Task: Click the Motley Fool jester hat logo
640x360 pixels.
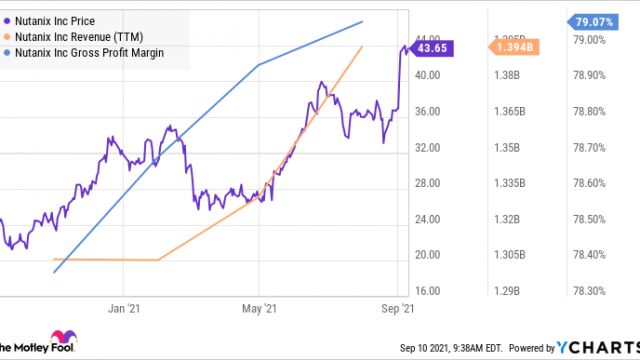Action: [64, 337]
